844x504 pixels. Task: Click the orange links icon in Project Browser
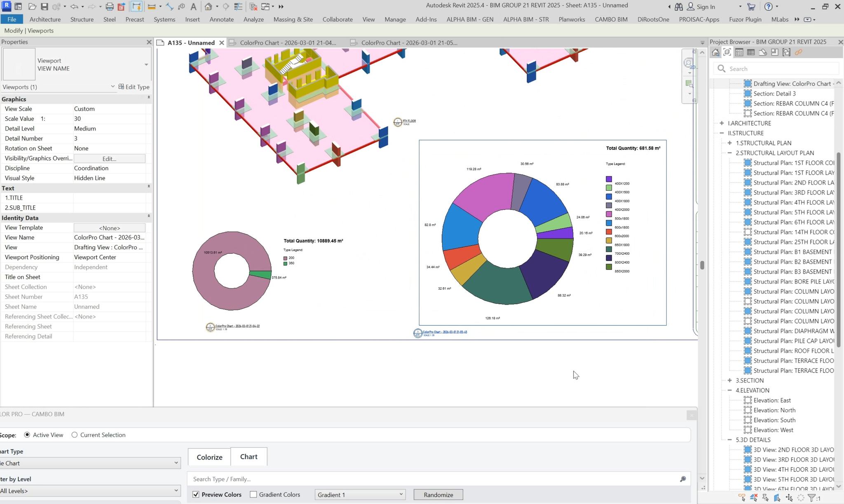[x=799, y=52]
